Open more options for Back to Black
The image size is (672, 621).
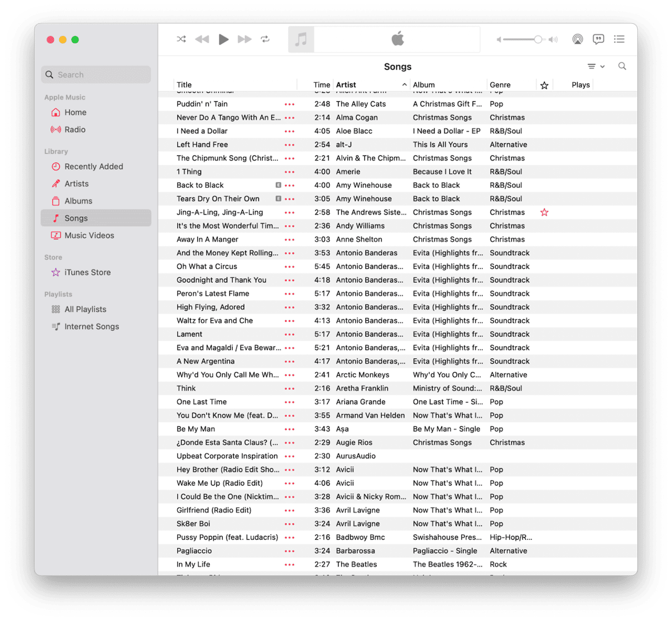pos(289,185)
